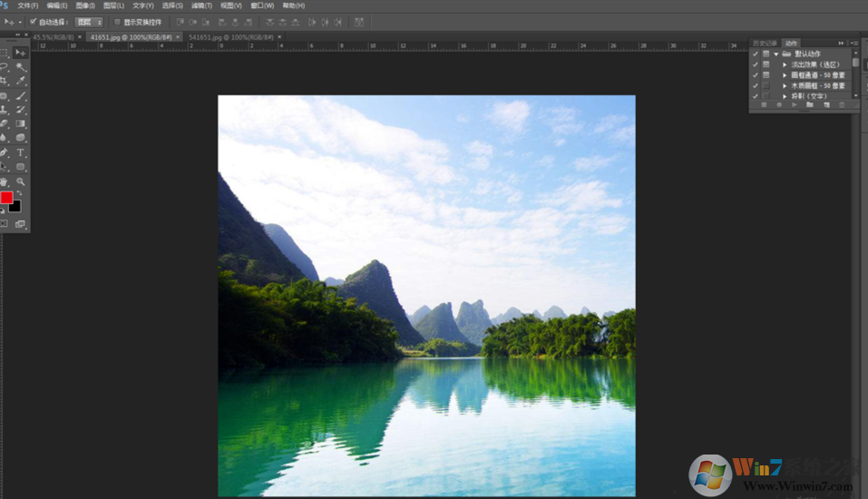This screenshot has height=499, width=868.
Task: Open the 图层 auto-select dropdown
Action: [x=89, y=22]
